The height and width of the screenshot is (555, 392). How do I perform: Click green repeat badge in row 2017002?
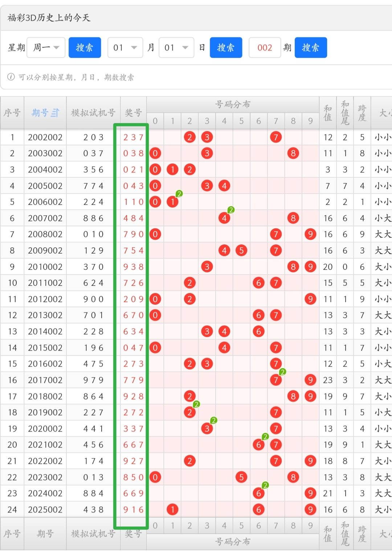pyautogui.click(x=282, y=372)
